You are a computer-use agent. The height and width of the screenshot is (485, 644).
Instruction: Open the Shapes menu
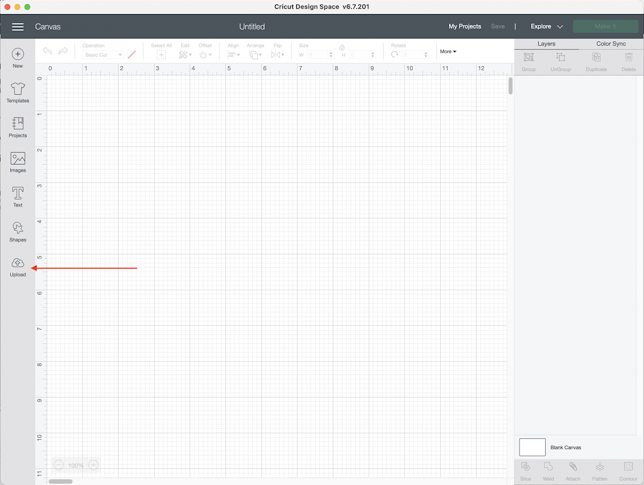(18, 232)
